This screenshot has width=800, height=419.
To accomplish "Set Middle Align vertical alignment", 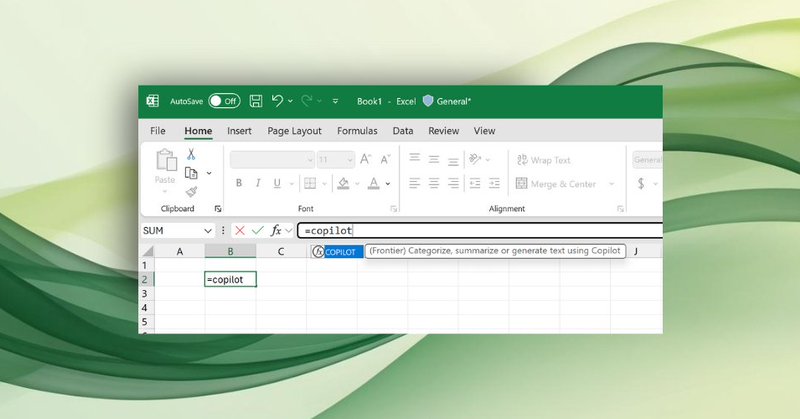I will [434, 160].
